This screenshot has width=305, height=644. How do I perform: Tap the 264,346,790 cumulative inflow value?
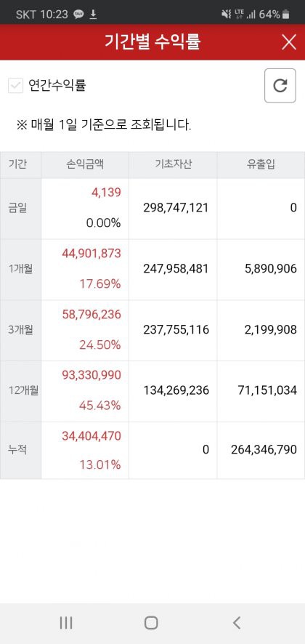pos(264,449)
